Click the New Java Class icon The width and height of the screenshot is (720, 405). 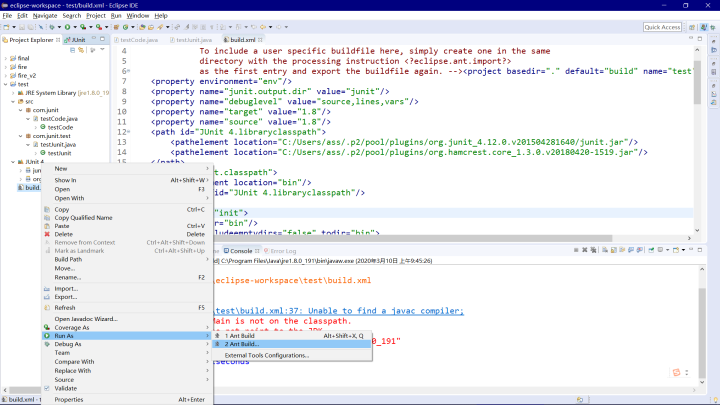(x=125, y=27)
